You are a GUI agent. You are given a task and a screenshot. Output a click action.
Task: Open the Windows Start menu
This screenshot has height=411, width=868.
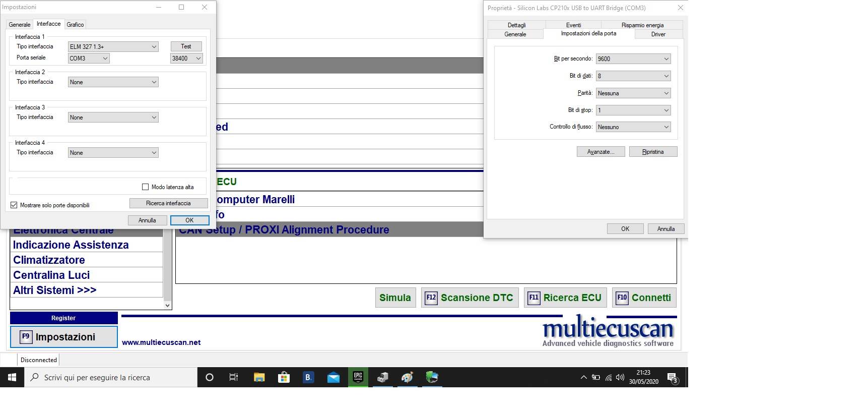12,377
